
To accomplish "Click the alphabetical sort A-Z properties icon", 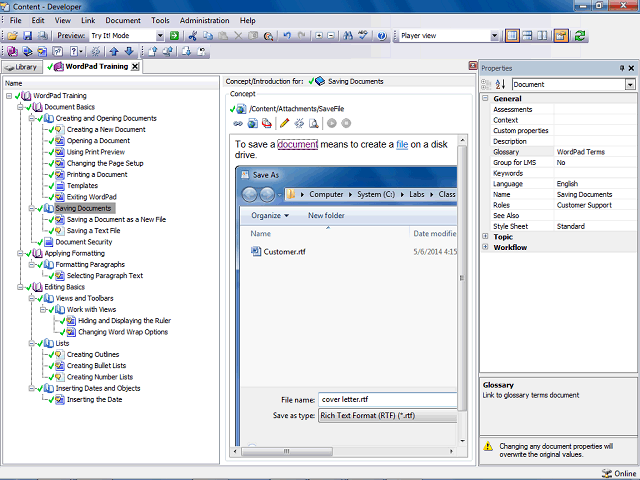I will (x=500, y=84).
